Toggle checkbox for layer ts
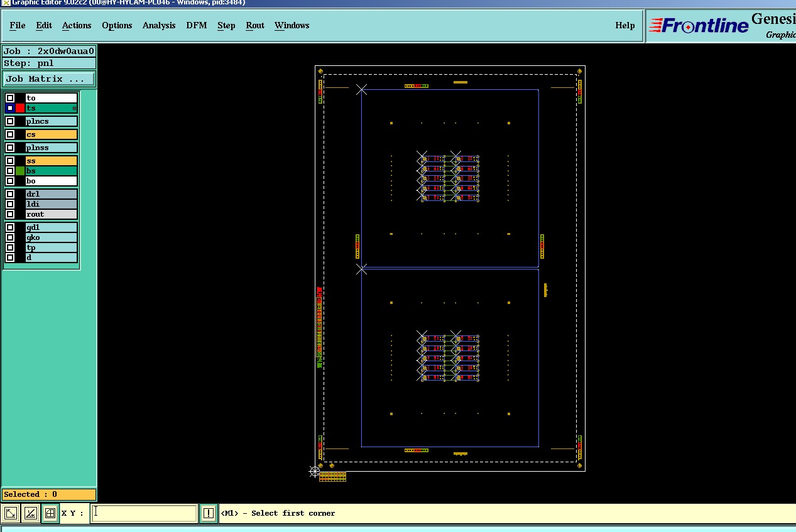The width and height of the screenshot is (796, 532). (10, 108)
